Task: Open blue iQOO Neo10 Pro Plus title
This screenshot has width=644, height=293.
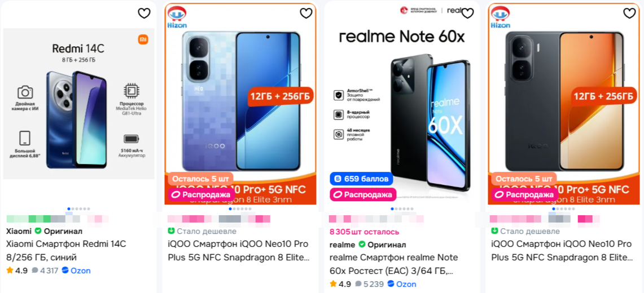Action: (239, 250)
